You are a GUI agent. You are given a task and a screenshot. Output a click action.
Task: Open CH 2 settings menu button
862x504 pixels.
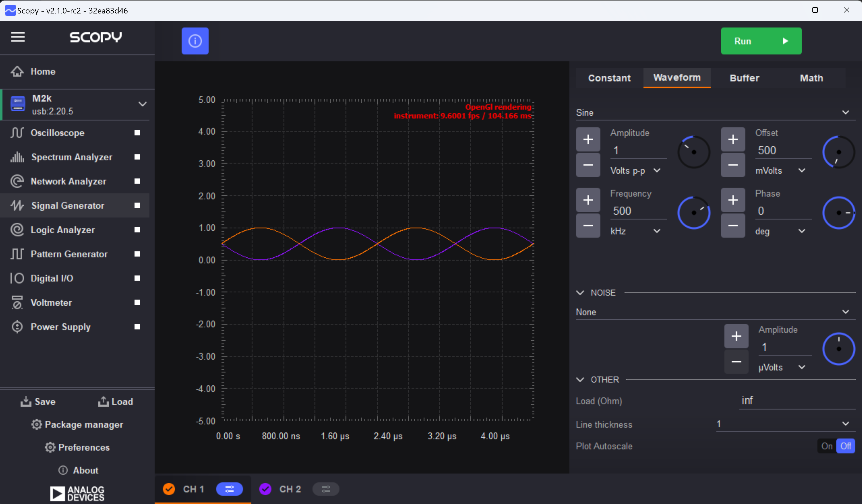[326, 489]
